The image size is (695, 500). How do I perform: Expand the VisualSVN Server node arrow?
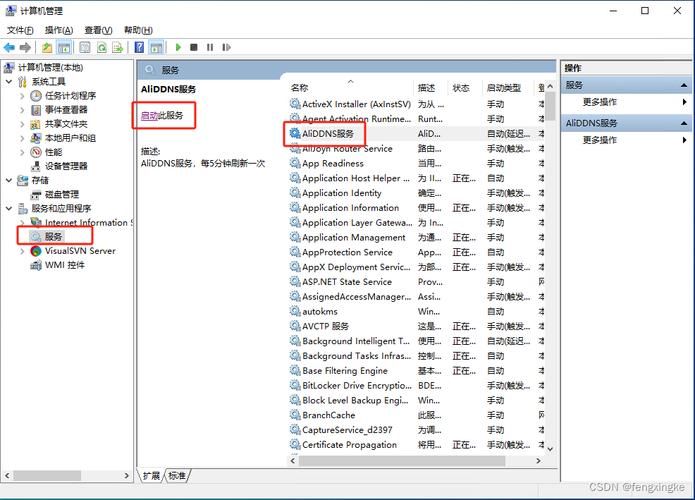pyautogui.click(x=22, y=251)
